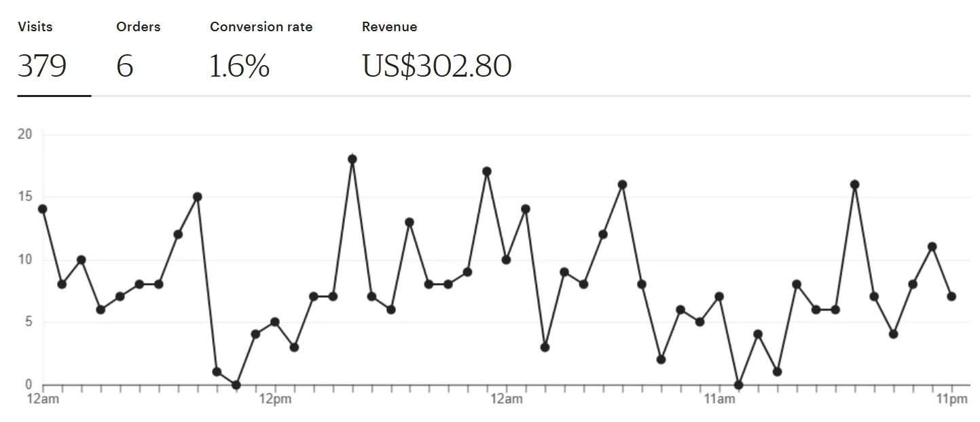This screenshot has width=980, height=422.
Task: Select the last data point at 11pm
Action: [951, 296]
